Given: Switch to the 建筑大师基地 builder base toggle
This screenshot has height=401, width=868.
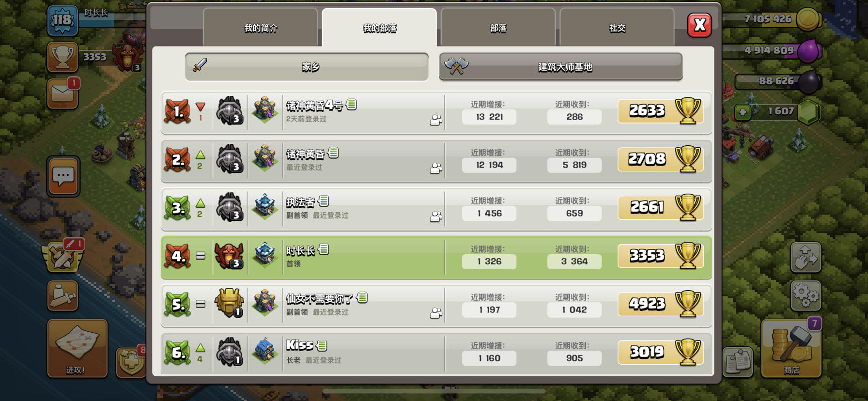Looking at the screenshot, I should pyautogui.click(x=561, y=67).
